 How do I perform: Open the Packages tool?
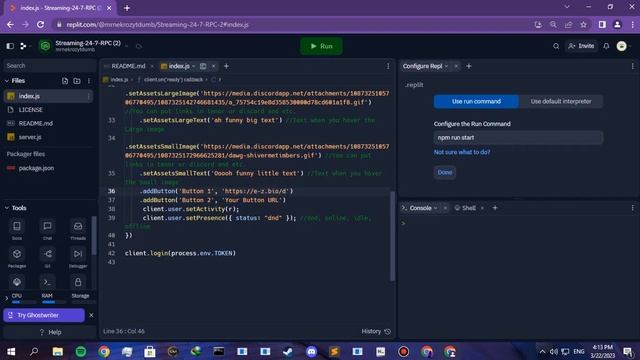click(17, 258)
